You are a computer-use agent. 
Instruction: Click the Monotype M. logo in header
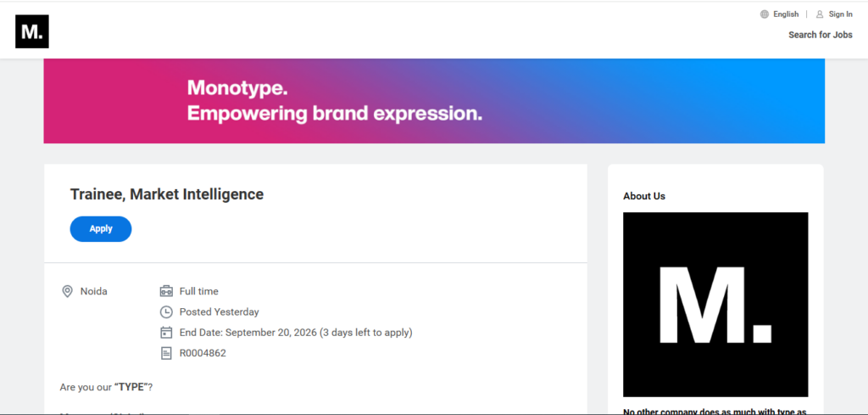click(x=32, y=31)
